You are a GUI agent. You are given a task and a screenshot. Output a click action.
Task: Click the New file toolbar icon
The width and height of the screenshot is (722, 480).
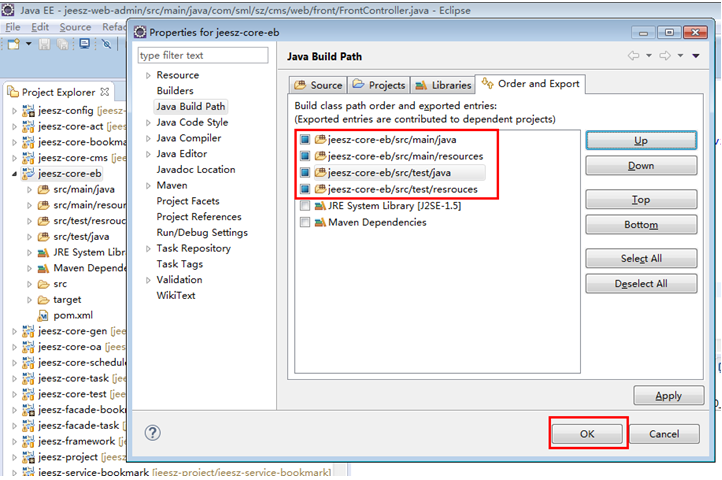(x=13, y=44)
